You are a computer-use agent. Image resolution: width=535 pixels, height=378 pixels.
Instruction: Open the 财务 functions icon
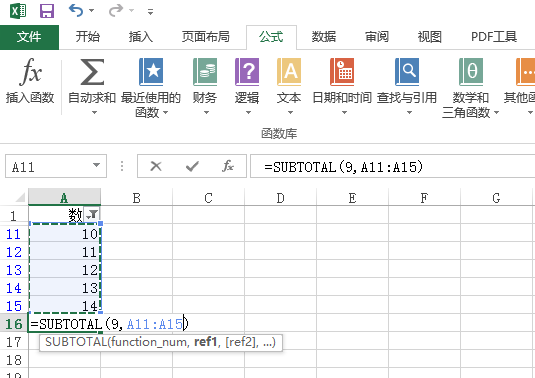[x=205, y=72]
